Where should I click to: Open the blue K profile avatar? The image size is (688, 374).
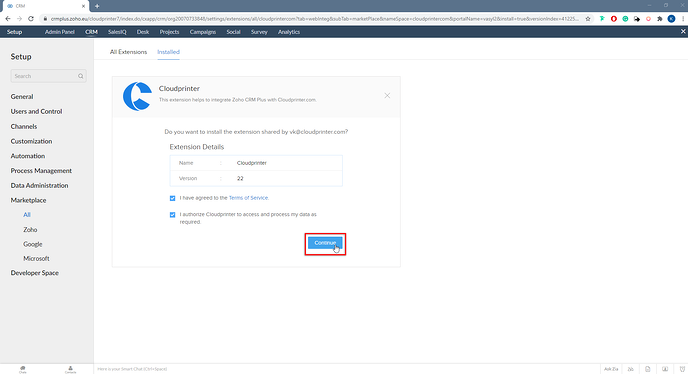click(x=671, y=19)
